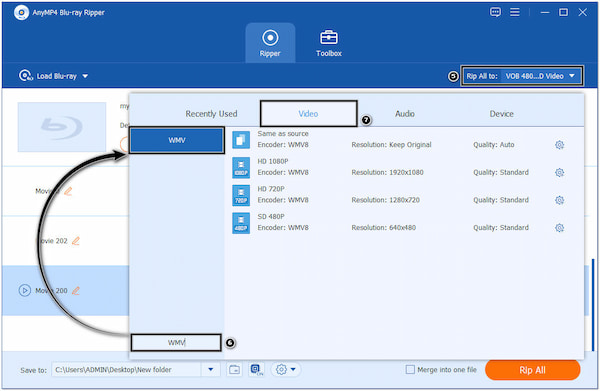Select the HD 720P profile icon
The width and height of the screenshot is (600, 391).
[x=241, y=195]
